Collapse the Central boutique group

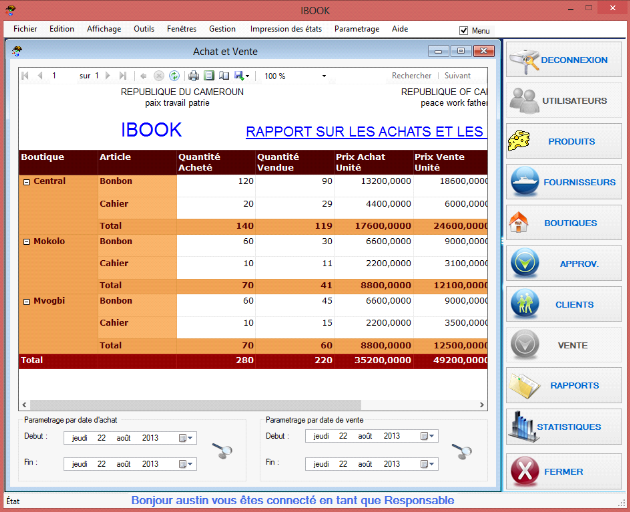click(x=26, y=182)
